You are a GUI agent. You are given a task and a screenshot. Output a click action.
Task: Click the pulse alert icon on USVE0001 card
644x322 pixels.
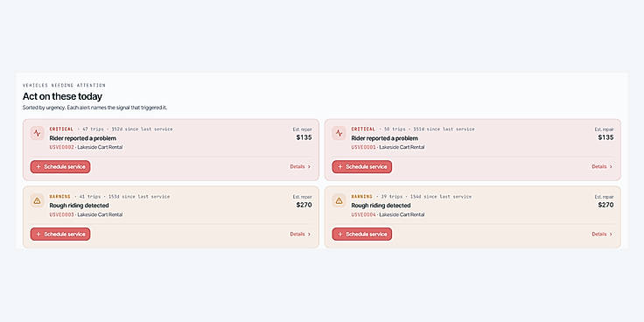(x=339, y=133)
